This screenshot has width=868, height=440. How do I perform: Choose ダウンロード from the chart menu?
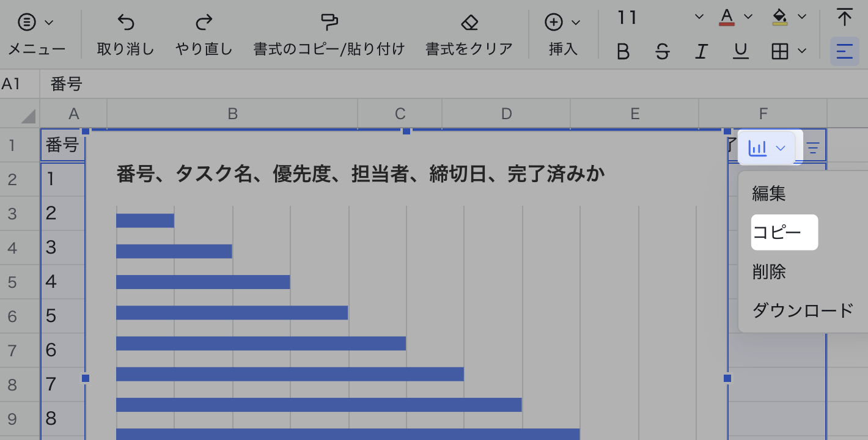click(x=802, y=310)
